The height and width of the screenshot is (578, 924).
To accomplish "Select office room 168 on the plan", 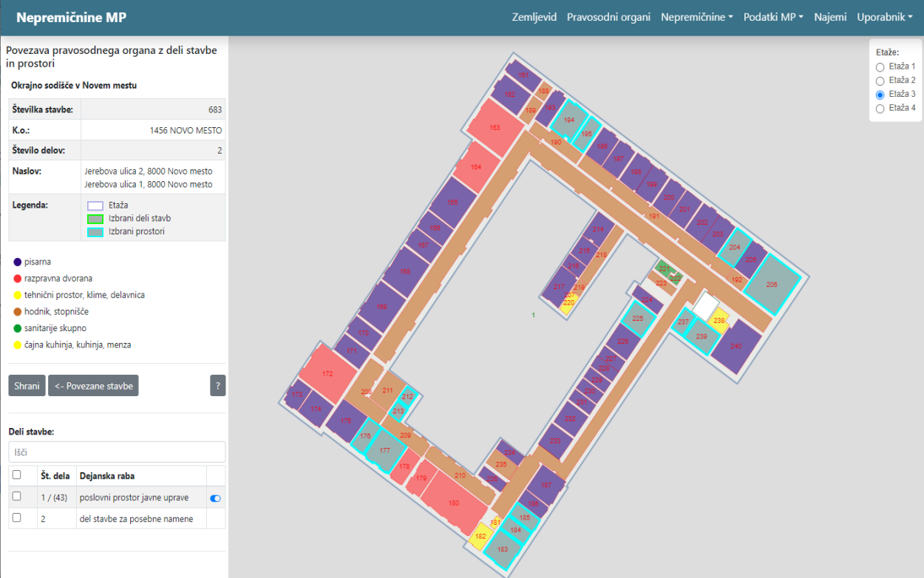I will tap(404, 272).
